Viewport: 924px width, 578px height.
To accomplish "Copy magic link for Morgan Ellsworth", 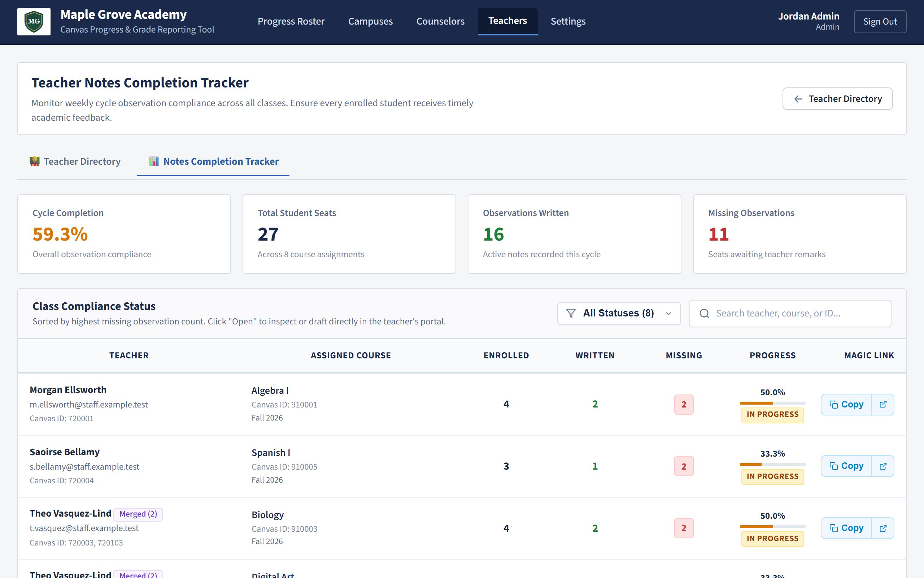I will pyautogui.click(x=846, y=405).
